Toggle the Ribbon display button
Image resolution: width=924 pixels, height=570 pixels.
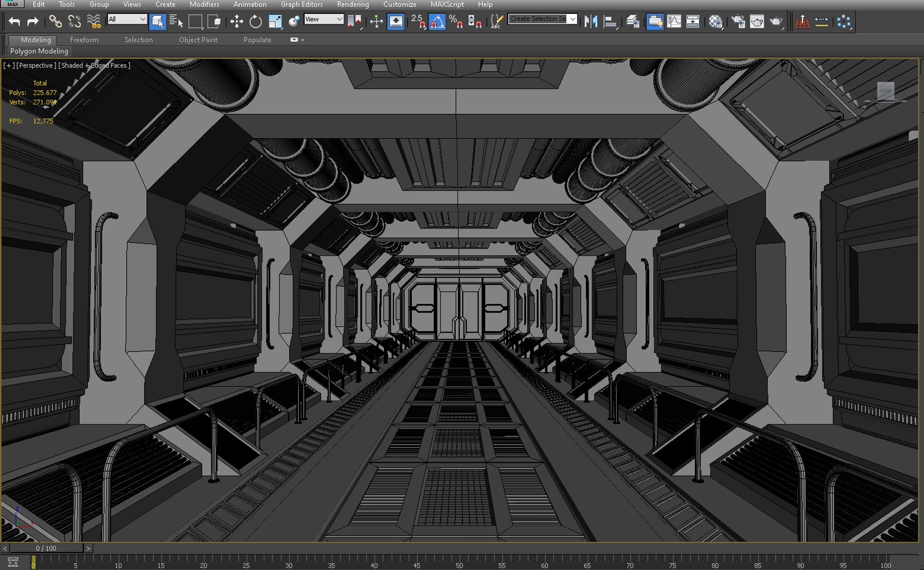[655, 22]
